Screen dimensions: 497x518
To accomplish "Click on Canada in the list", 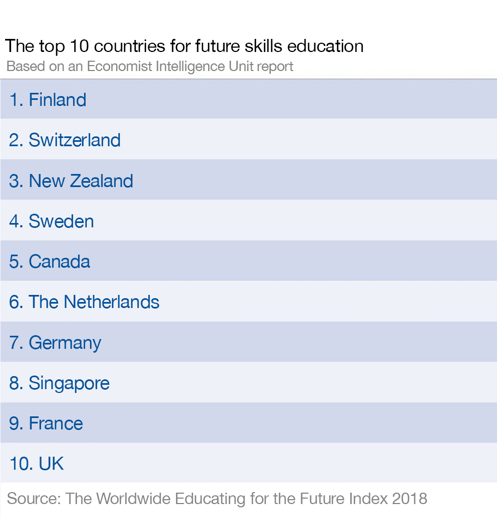I will [248, 261].
